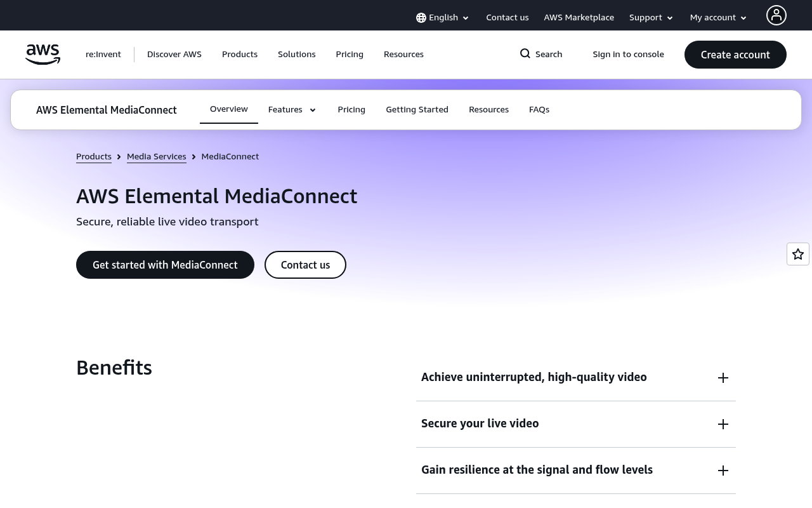
Task: Click Gain resilience at signal and flow heading
Action: 537,470
